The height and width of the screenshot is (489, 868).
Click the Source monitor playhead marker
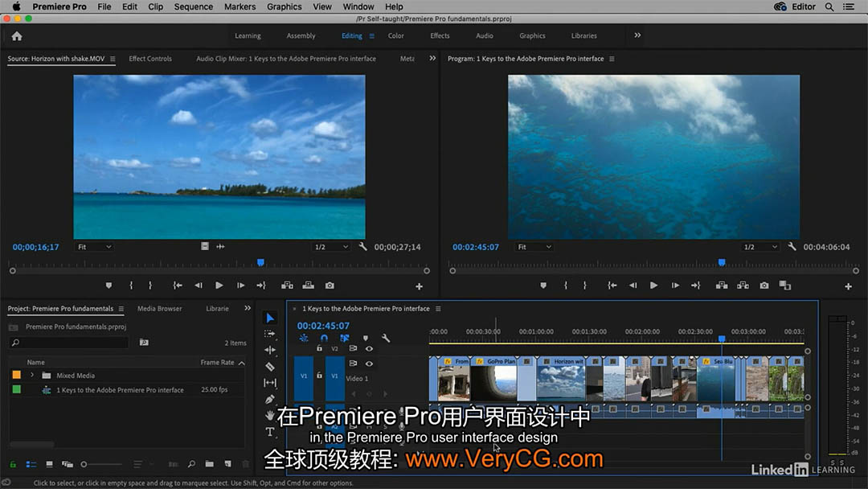[x=260, y=262]
